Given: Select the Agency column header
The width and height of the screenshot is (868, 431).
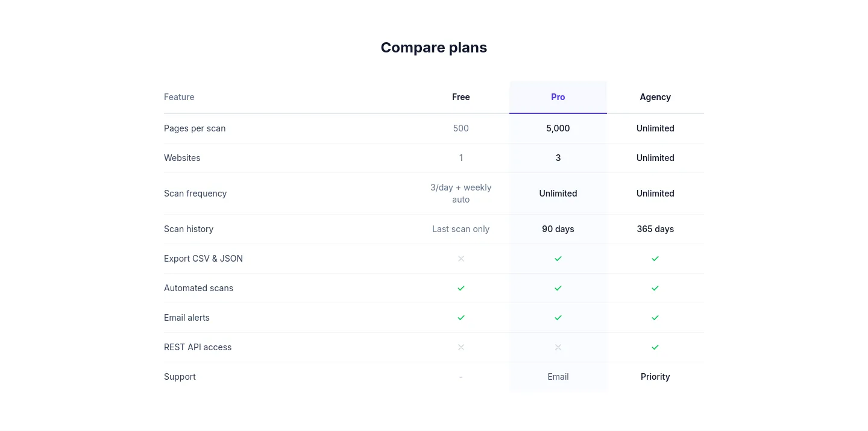Looking at the screenshot, I should 655,97.
